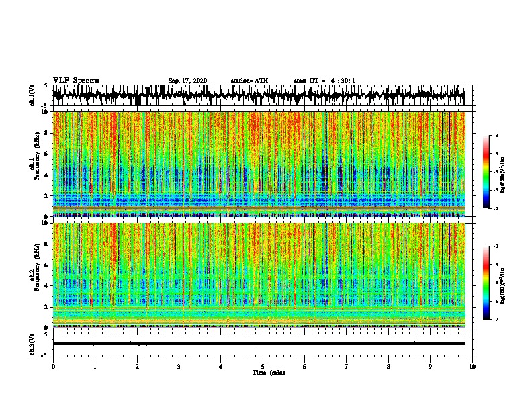Select the date "Sep. 17, 2020"
This screenshot has width=532, height=411.
click(187, 81)
